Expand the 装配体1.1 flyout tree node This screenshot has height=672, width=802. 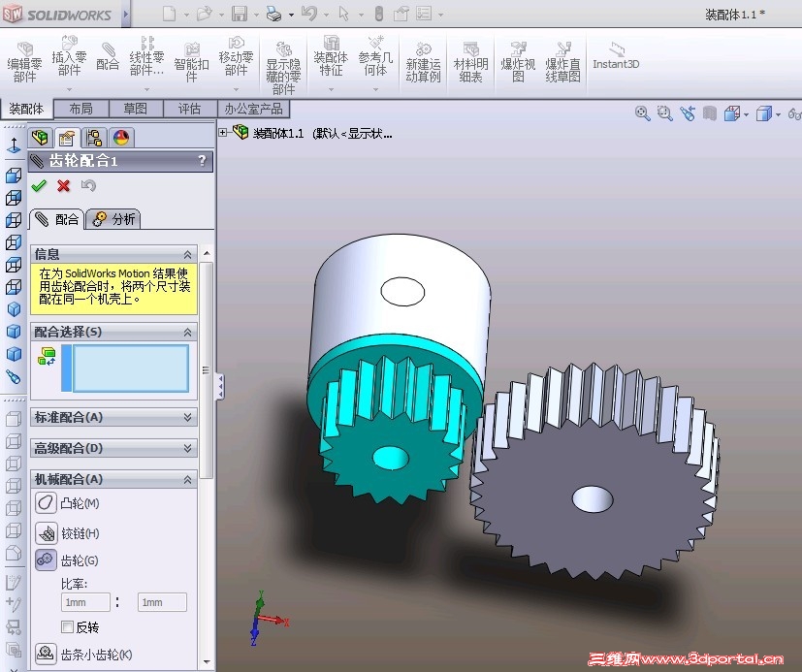(x=223, y=133)
